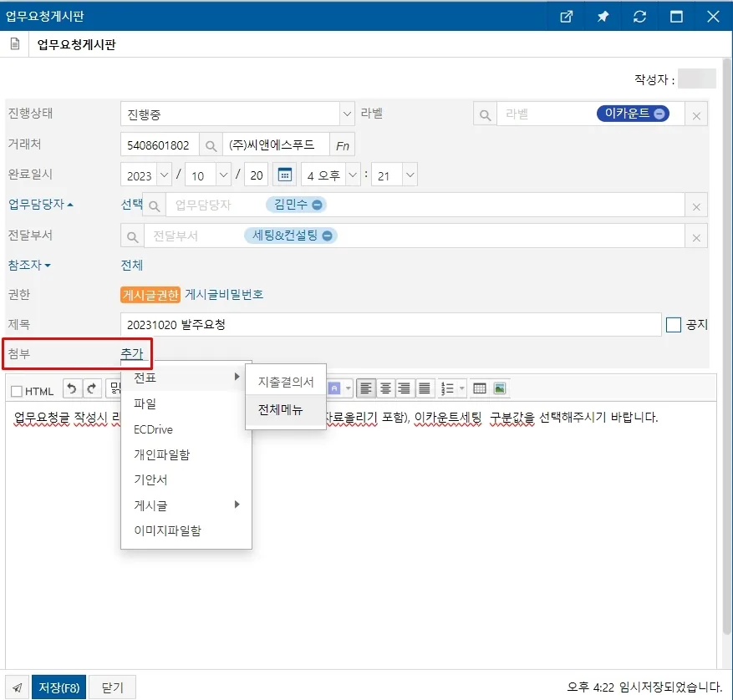The image size is (733, 700).
Task: Expand the 참조자 section arrow
Action: point(48,266)
